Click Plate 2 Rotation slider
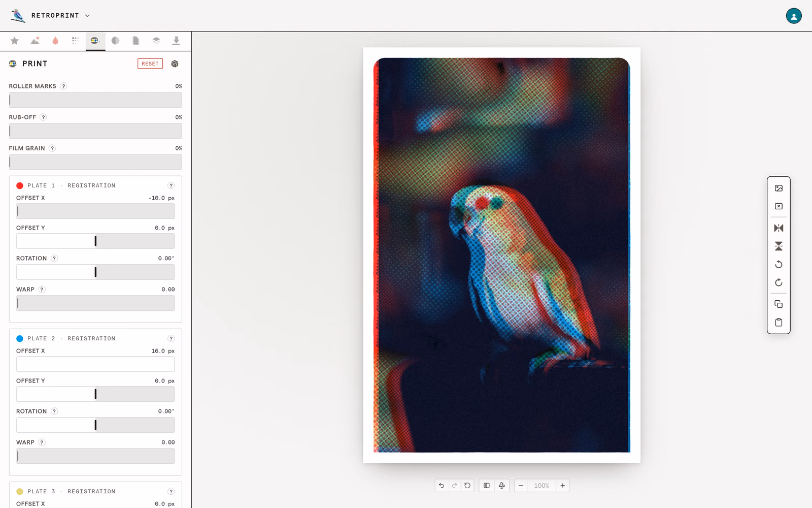The height and width of the screenshot is (508, 812). click(x=95, y=425)
